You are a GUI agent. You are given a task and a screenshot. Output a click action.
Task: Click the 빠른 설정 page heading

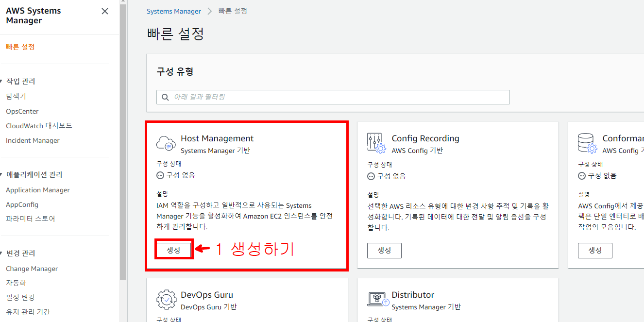click(175, 34)
